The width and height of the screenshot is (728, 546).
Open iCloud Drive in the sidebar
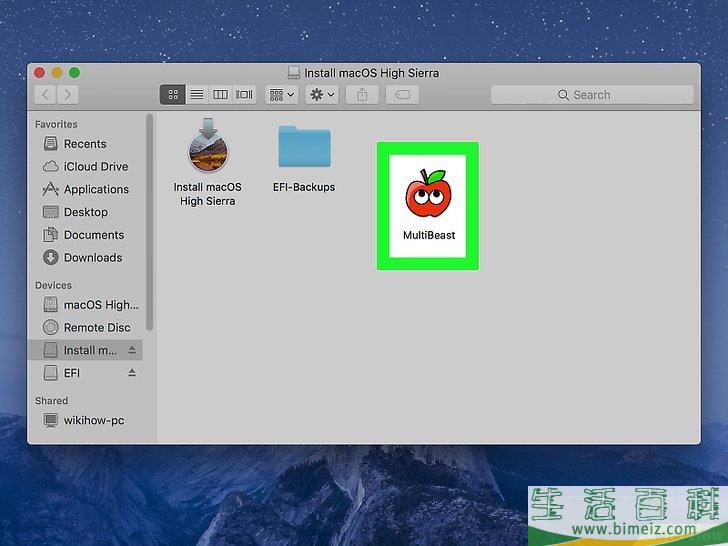pyautogui.click(x=85, y=166)
